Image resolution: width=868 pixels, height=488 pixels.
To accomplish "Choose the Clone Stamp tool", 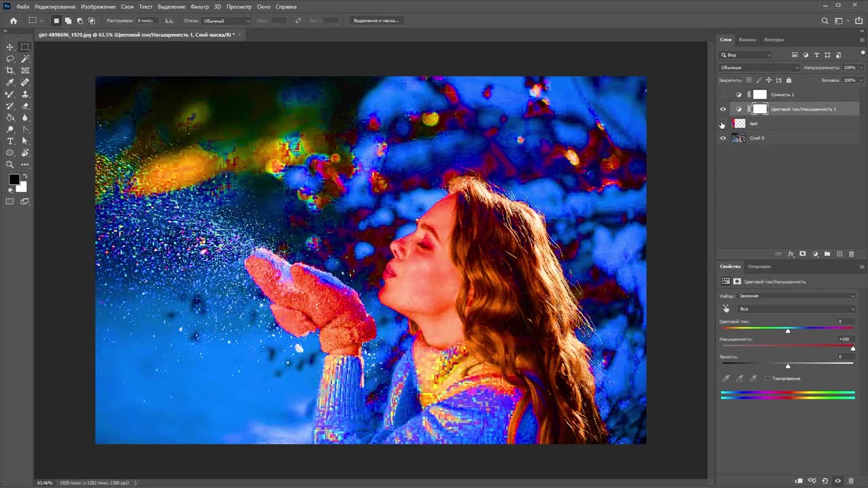I will [x=25, y=94].
